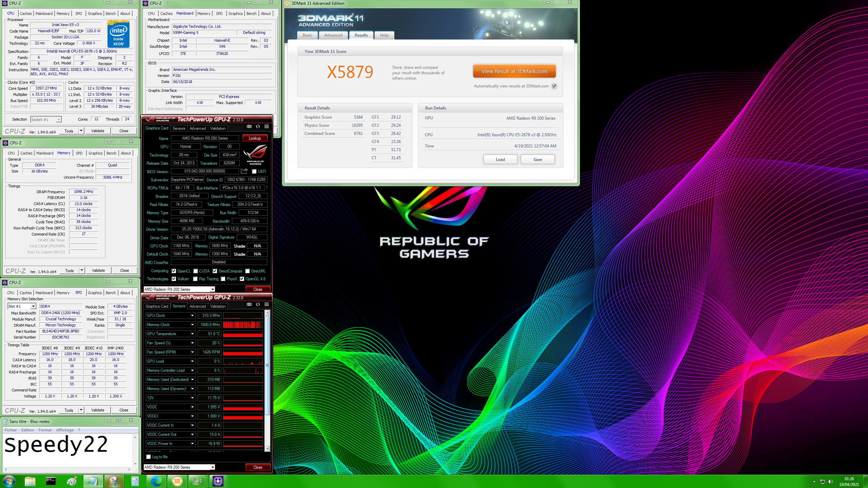868x488 pixels.
Task: Toggle OpenCL checkbox
Action: pyautogui.click(x=174, y=271)
